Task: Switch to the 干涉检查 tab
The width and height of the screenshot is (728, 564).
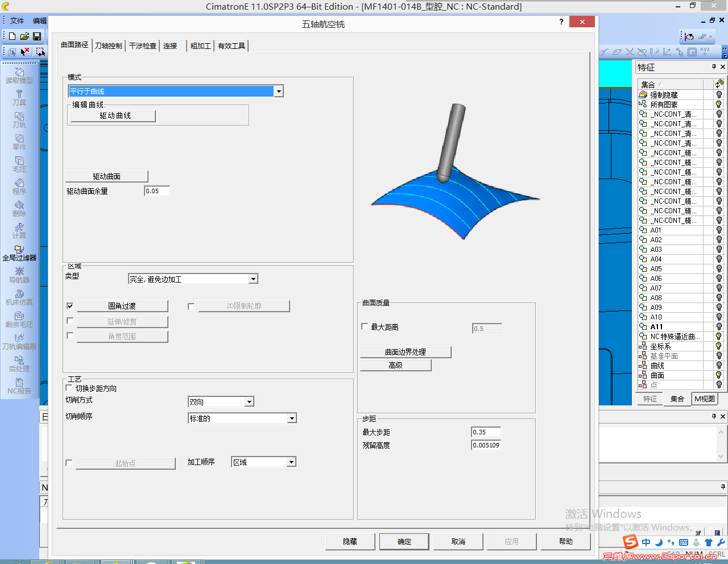Action: (x=143, y=46)
